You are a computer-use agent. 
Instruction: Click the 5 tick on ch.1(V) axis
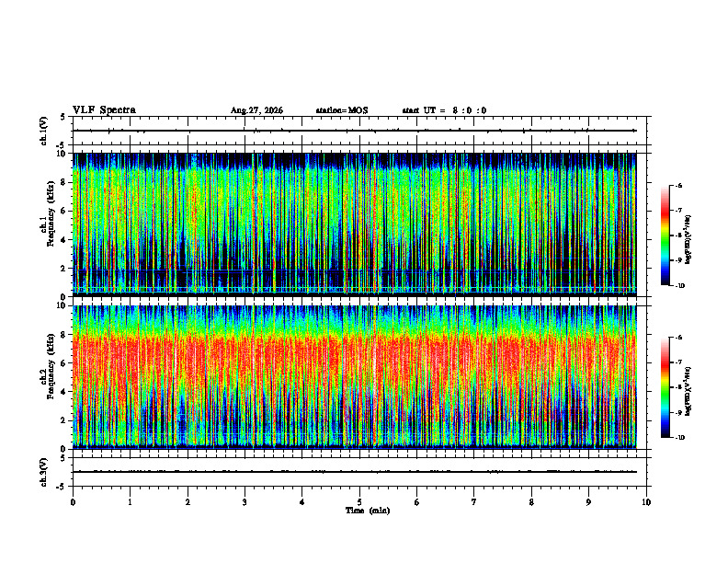click(x=63, y=118)
